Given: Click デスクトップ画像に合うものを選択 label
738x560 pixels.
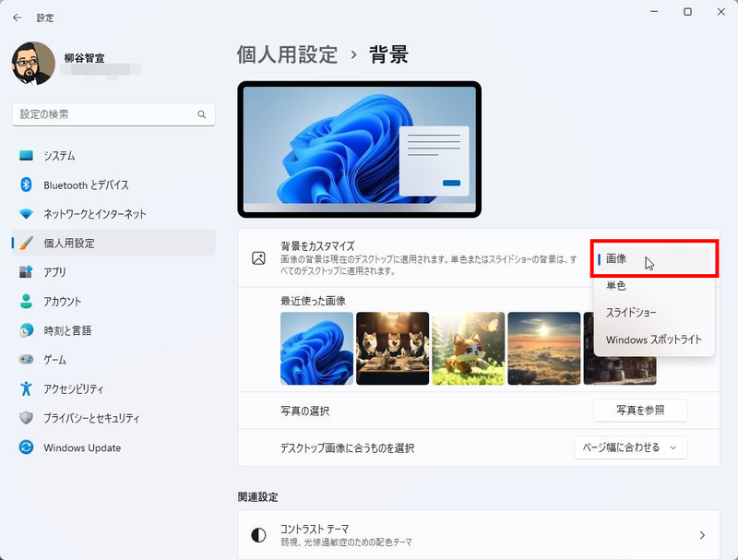Looking at the screenshot, I should (348, 448).
